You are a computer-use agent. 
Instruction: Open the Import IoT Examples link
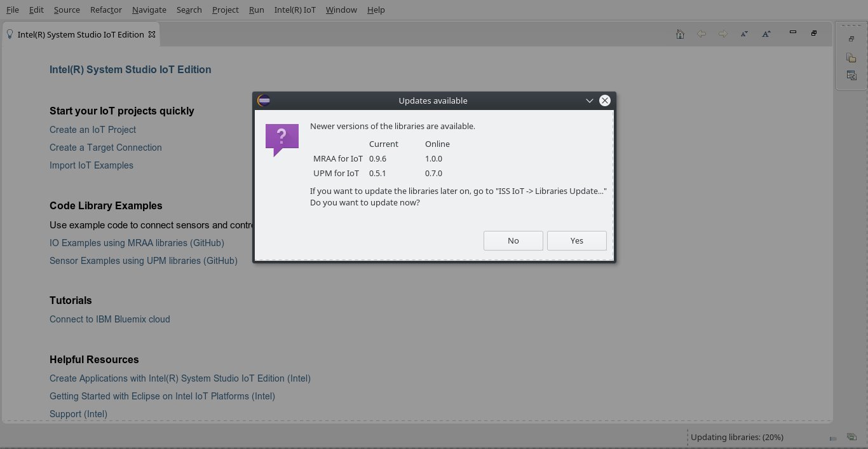92,165
